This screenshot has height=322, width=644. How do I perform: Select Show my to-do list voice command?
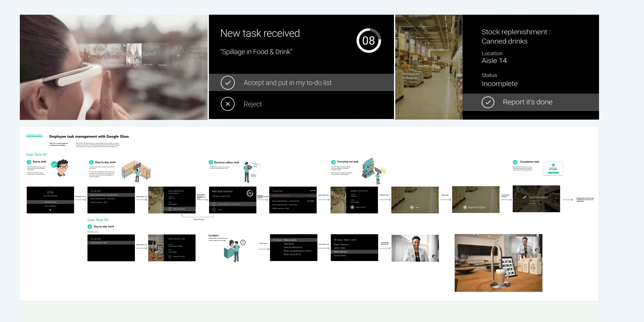tap(292, 254)
